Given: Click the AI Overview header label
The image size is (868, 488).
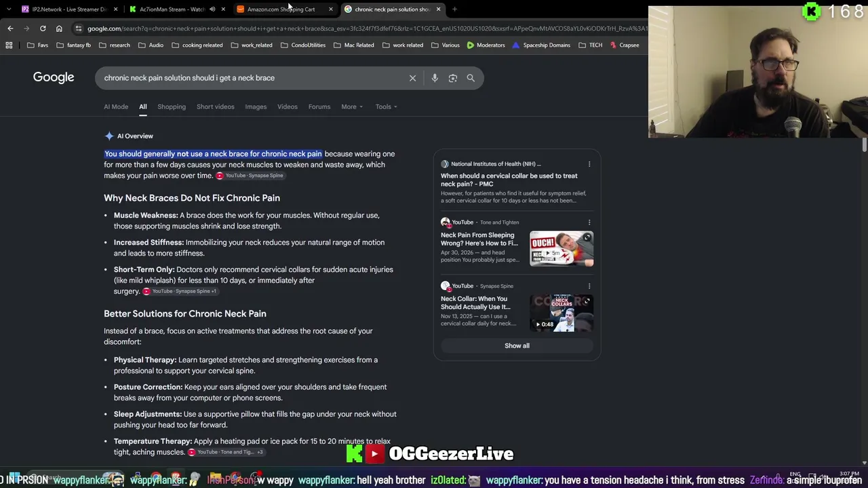Looking at the screenshot, I should coord(135,136).
